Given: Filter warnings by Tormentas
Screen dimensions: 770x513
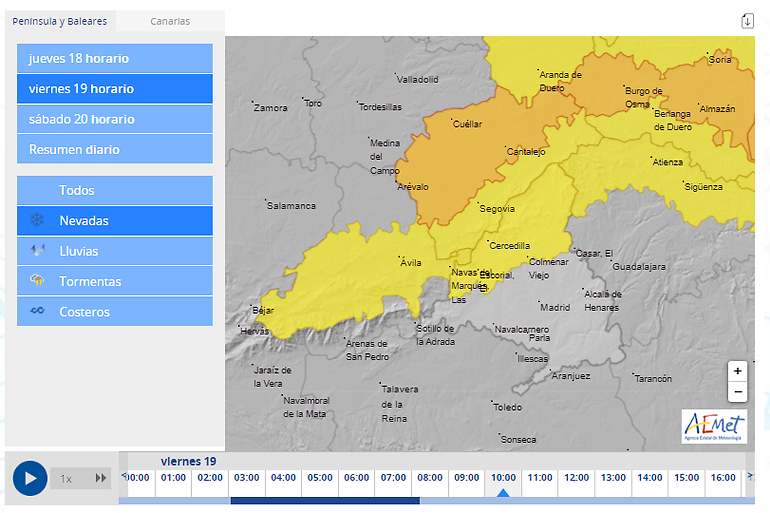Looking at the screenshot, I should click(115, 281).
